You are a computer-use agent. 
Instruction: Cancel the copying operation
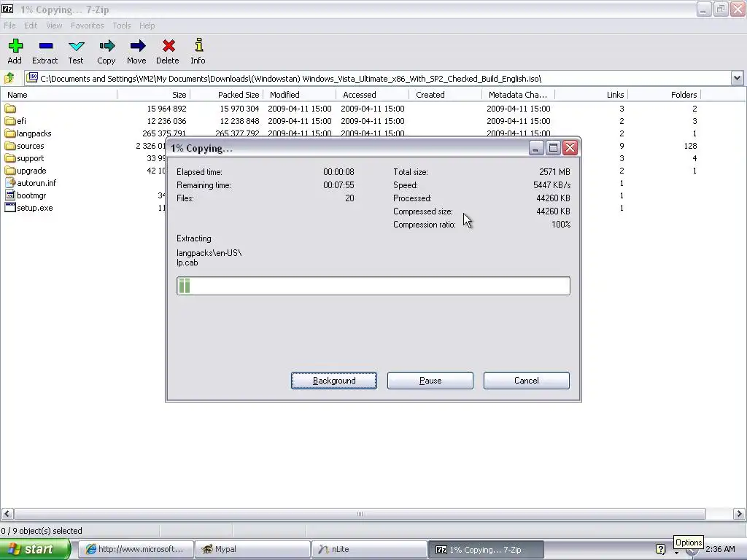(527, 381)
